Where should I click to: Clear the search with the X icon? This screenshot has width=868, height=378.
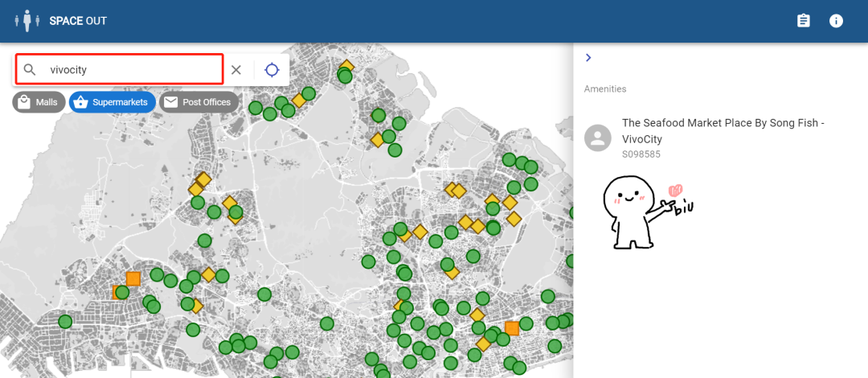tap(236, 70)
